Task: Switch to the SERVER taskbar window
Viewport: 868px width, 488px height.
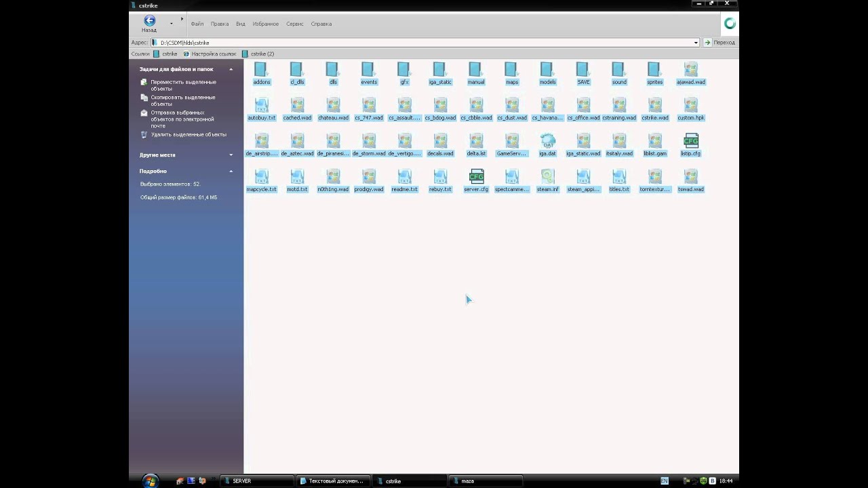Action: tap(258, 481)
